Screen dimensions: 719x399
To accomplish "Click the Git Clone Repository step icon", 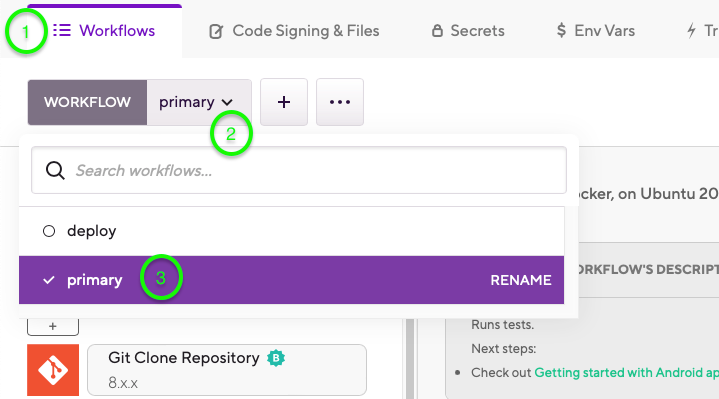I will coord(53,370).
